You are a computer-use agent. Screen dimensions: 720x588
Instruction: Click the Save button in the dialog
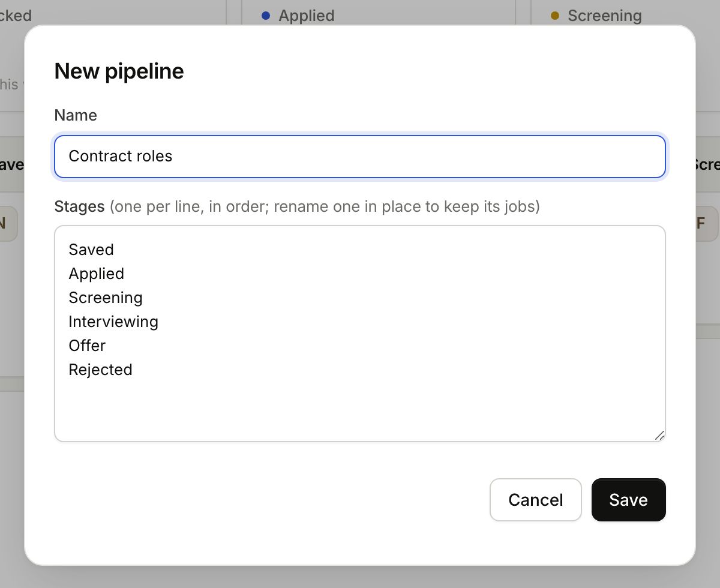[628, 500]
